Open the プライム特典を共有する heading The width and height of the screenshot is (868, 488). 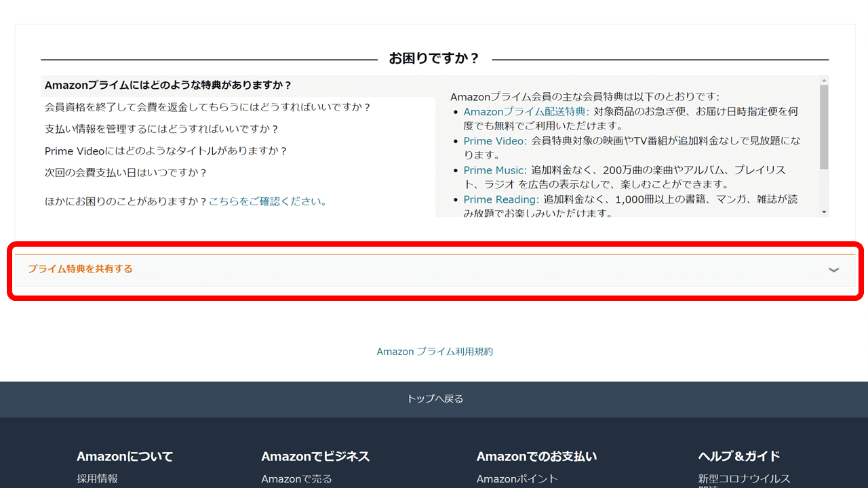(x=80, y=269)
